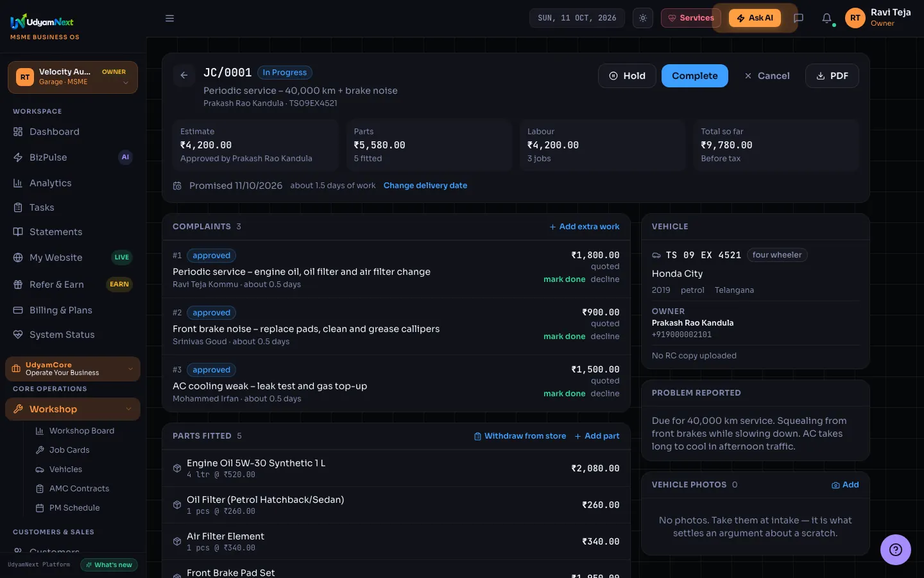924x578 pixels.
Task: Open the Services button
Action: coord(690,18)
